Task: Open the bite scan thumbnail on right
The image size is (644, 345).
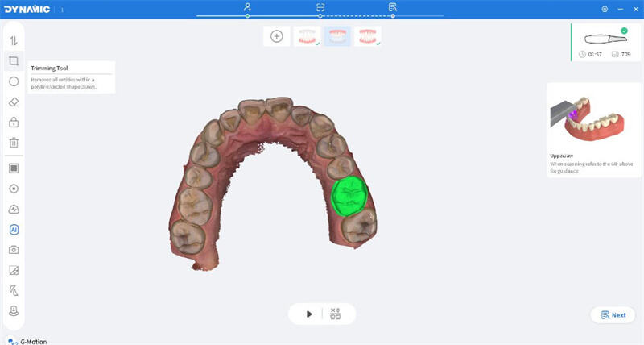Action: pos(367,36)
